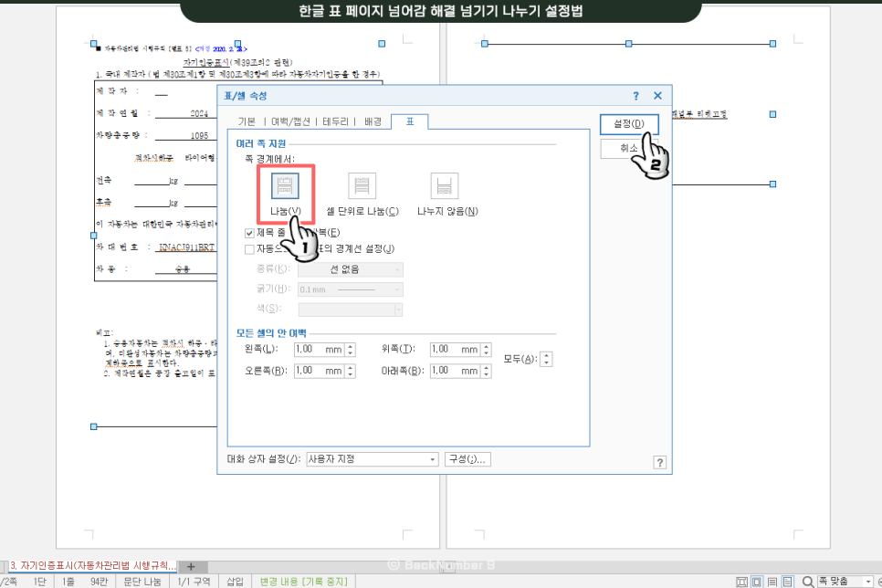
Task: Open the 종류(K) line type dropdown
Action: (351, 269)
